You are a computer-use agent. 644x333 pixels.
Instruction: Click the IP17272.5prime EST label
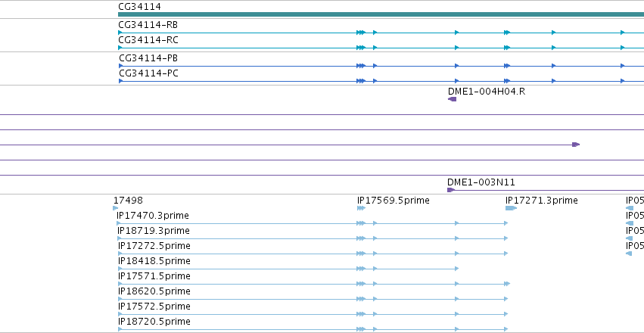pos(154,246)
